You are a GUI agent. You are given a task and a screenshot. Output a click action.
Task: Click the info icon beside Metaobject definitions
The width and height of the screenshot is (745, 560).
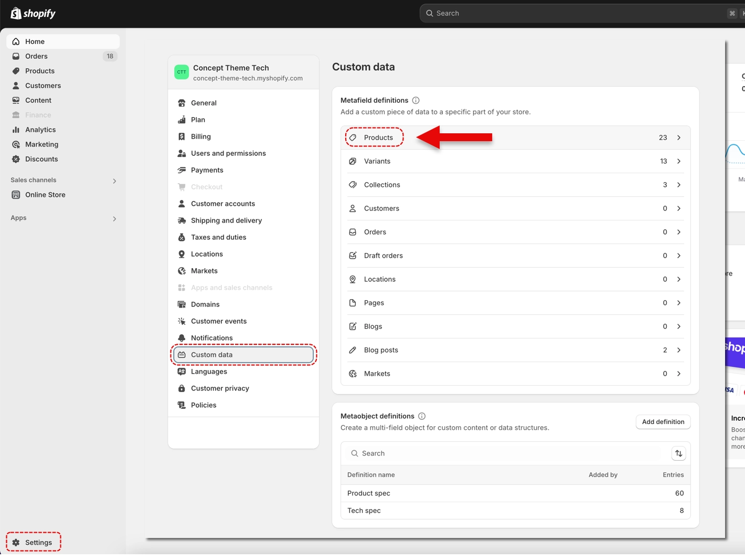click(422, 416)
